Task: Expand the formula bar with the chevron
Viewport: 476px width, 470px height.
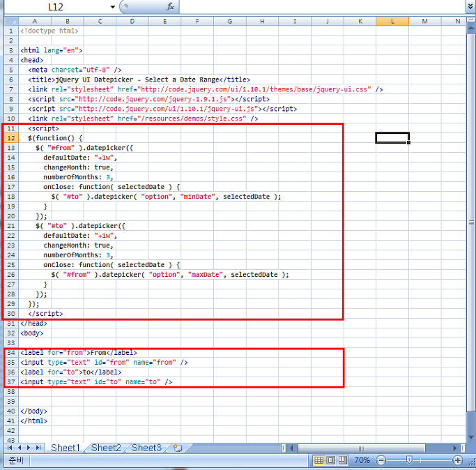Action: pyautogui.click(x=470, y=6)
